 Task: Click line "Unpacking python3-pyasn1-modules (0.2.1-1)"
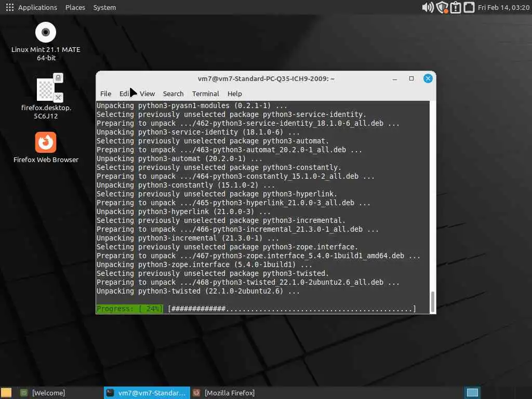(x=192, y=105)
